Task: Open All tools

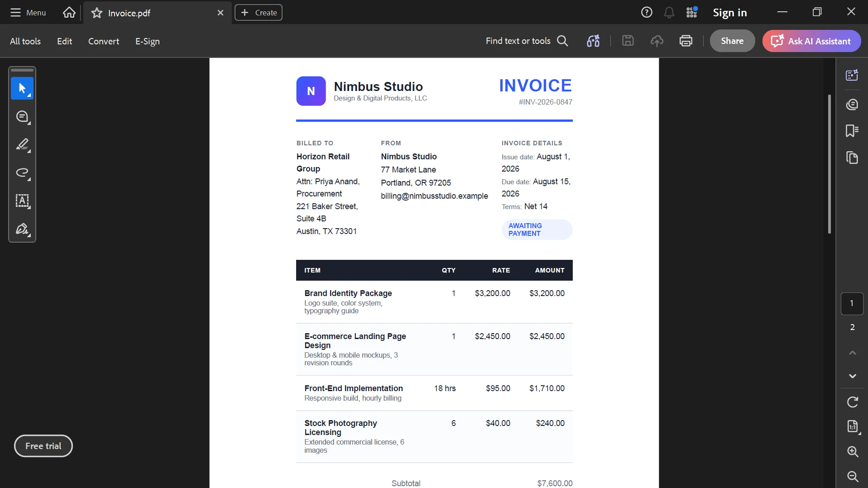Action: pos(25,41)
